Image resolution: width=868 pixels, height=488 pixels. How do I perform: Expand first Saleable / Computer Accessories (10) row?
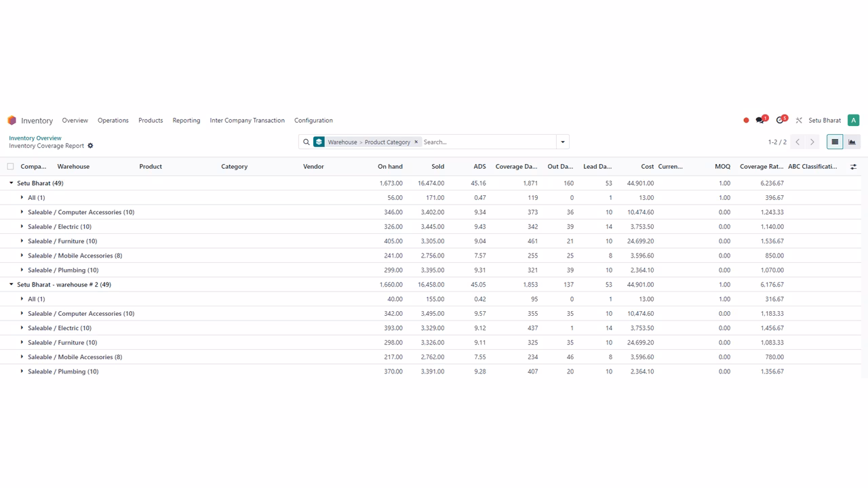[x=22, y=212]
